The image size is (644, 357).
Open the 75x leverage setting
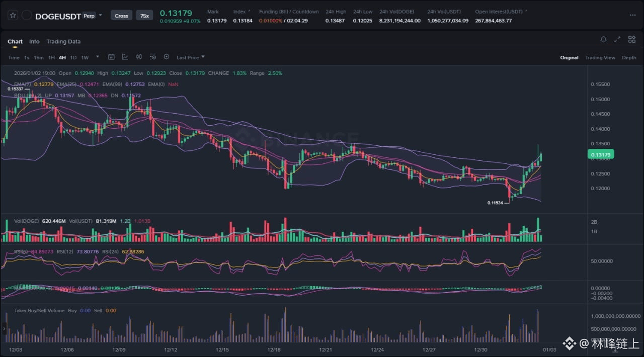tap(144, 16)
